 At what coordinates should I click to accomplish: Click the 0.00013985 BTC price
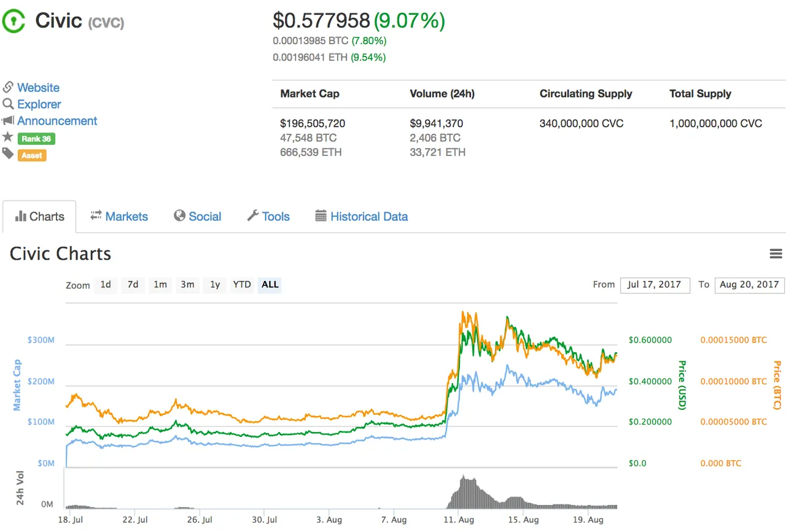click(x=311, y=41)
